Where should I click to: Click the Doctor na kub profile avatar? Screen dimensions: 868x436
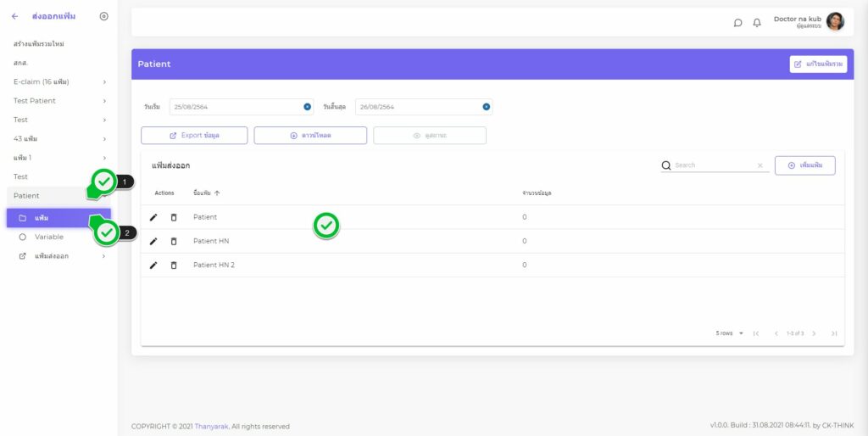click(835, 22)
